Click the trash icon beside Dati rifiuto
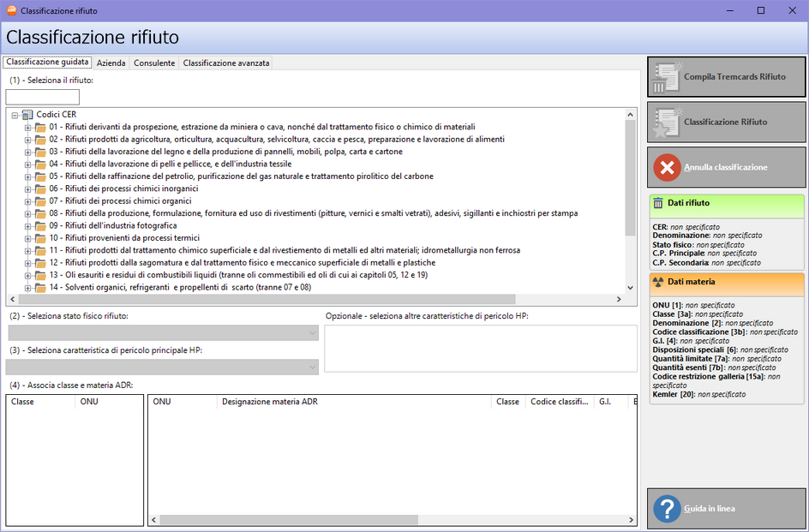809x532 pixels. pos(658,203)
